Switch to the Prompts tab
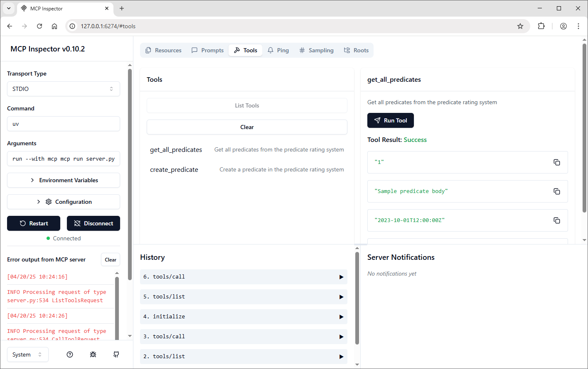This screenshot has width=588, height=369. click(x=207, y=50)
